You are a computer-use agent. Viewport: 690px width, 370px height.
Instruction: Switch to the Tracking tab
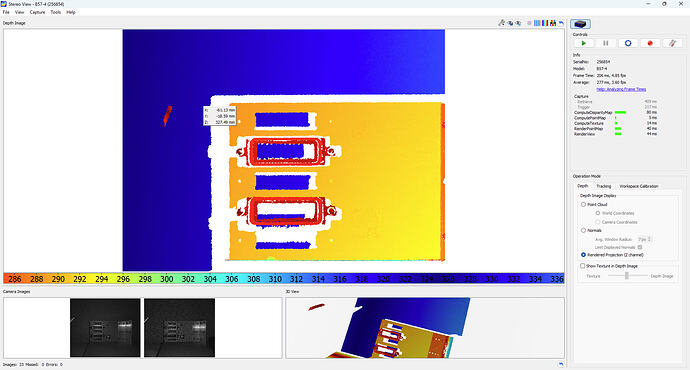[x=604, y=186]
